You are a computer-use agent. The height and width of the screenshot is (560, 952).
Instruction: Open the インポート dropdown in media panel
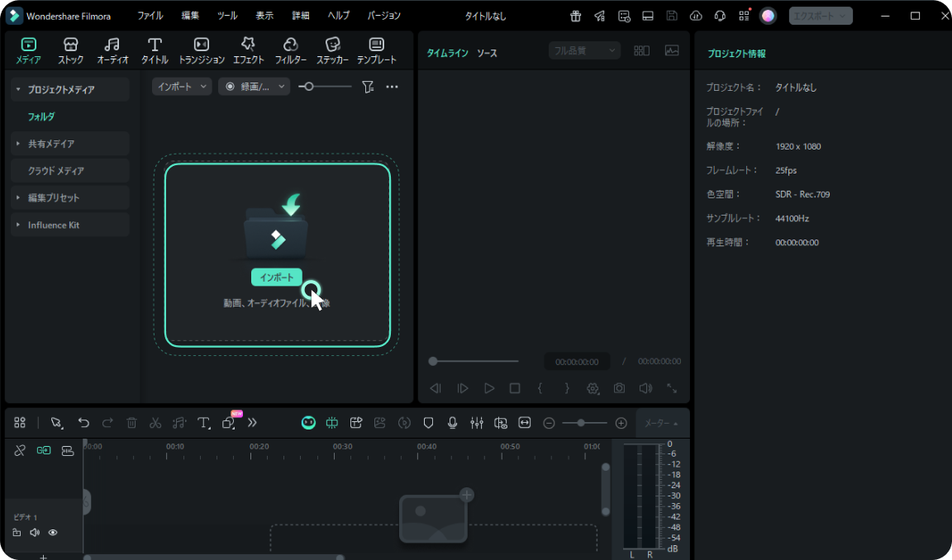click(x=182, y=87)
